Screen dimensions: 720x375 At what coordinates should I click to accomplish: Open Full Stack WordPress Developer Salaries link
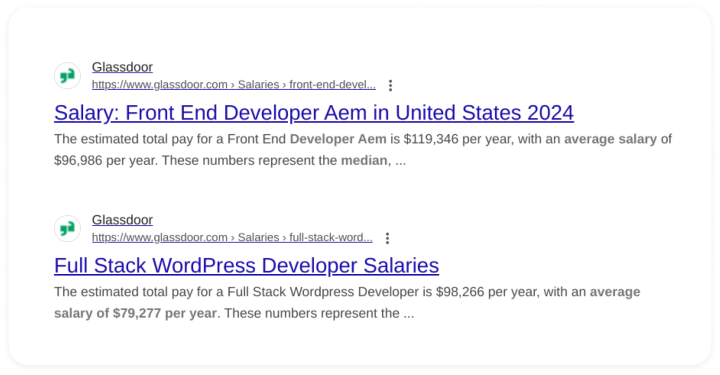(x=247, y=265)
